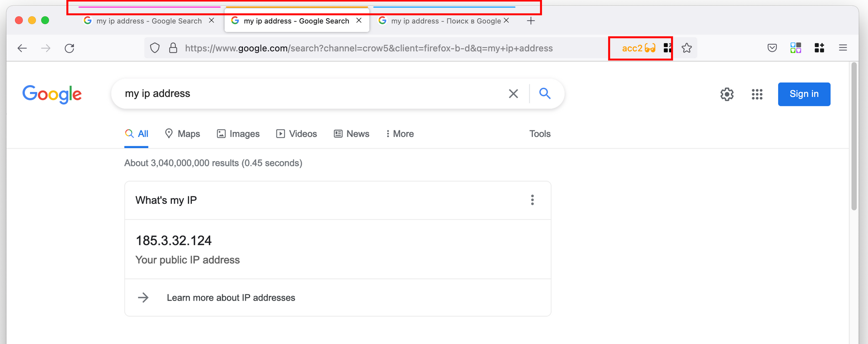Screen dimensions: 868x344
Task: Switch to Images results
Action: [x=238, y=134]
